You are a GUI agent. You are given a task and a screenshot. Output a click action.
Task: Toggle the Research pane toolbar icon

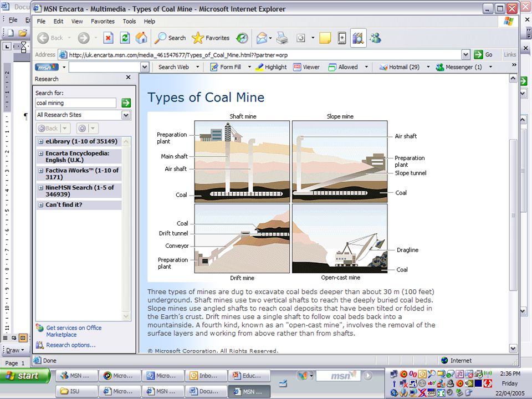coord(359,38)
